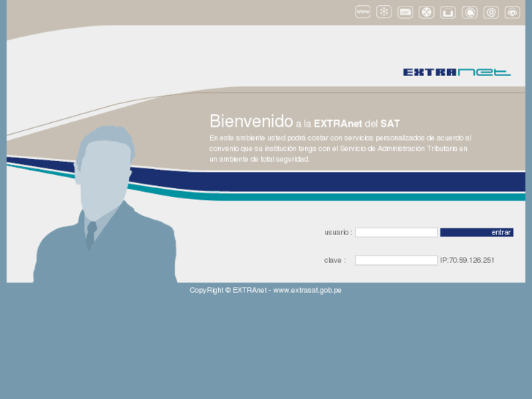Click the "En este ambiente usted podrá" paragraph
This screenshot has width=532, height=399.
coord(340,149)
